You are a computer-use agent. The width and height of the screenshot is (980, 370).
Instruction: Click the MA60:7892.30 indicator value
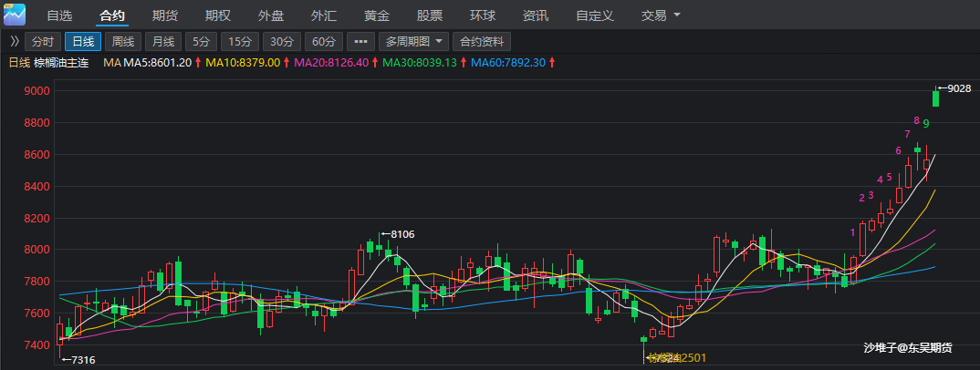point(509,62)
